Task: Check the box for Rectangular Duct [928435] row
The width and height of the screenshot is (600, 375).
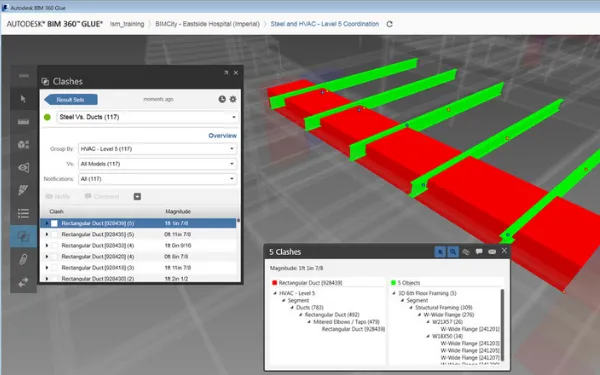Action: [54, 234]
